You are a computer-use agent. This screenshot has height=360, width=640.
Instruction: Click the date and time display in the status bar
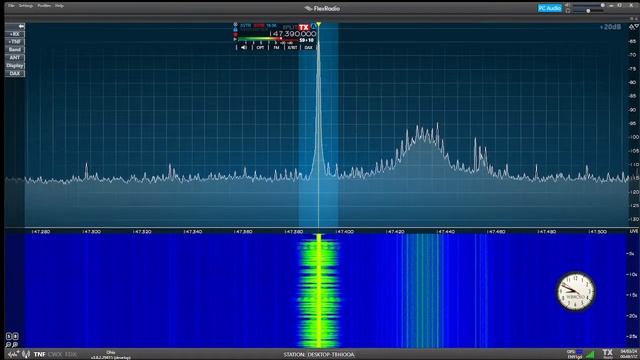click(x=629, y=354)
